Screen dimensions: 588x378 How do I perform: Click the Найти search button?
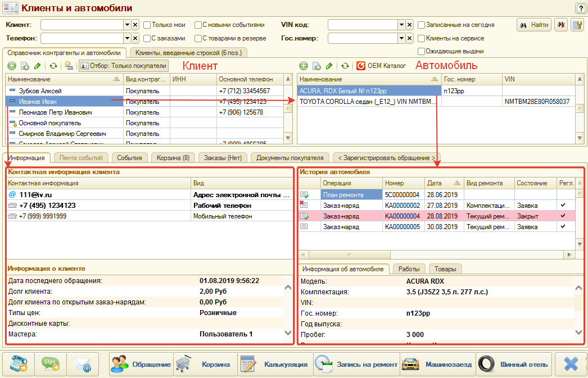coord(534,25)
